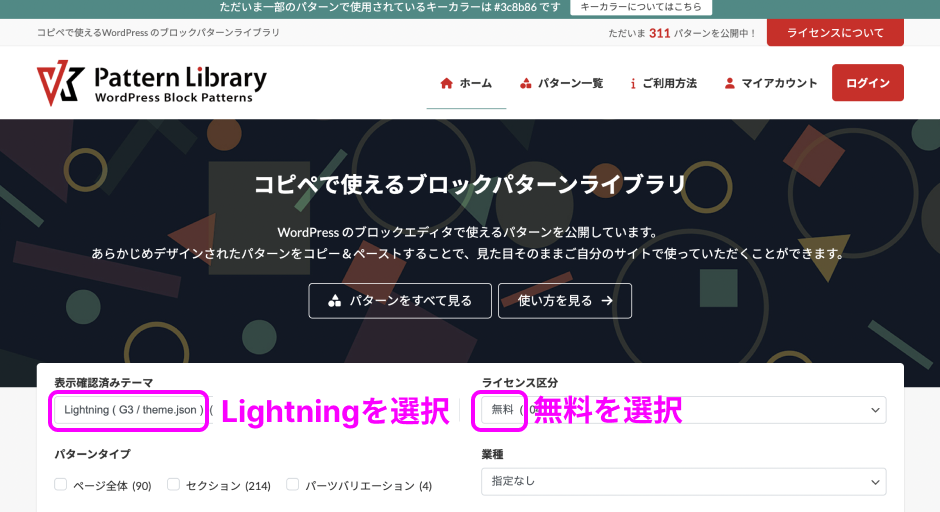
Task: Open the 表示確認済みテーマ Lightning dropdown
Action: pos(133,410)
